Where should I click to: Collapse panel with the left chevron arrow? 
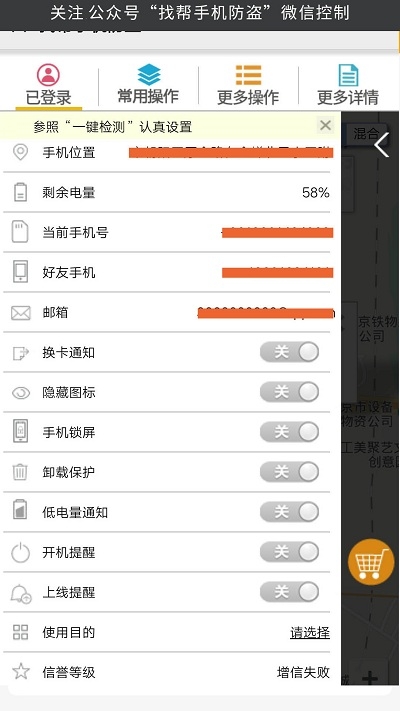(382, 145)
